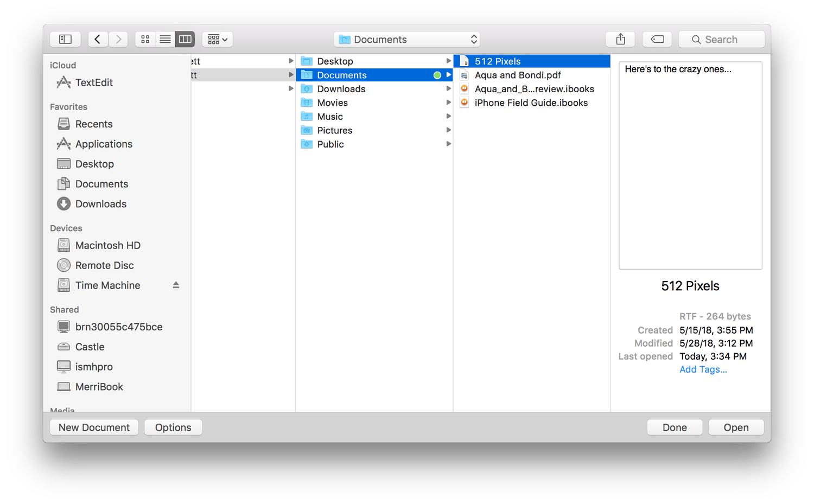Image resolution: width=814 pixels, height=504 pixels.
Task: Select the Documents folder in the column
Action: 374,75
